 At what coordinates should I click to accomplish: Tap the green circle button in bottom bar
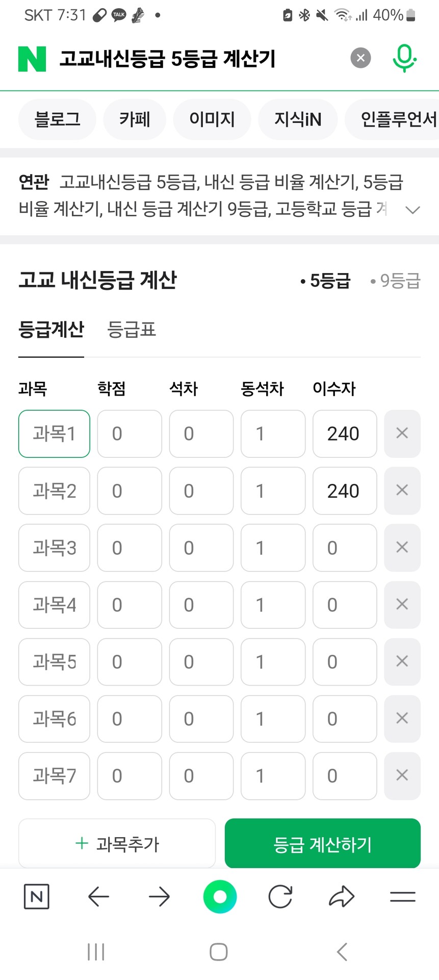click(220, 896)
